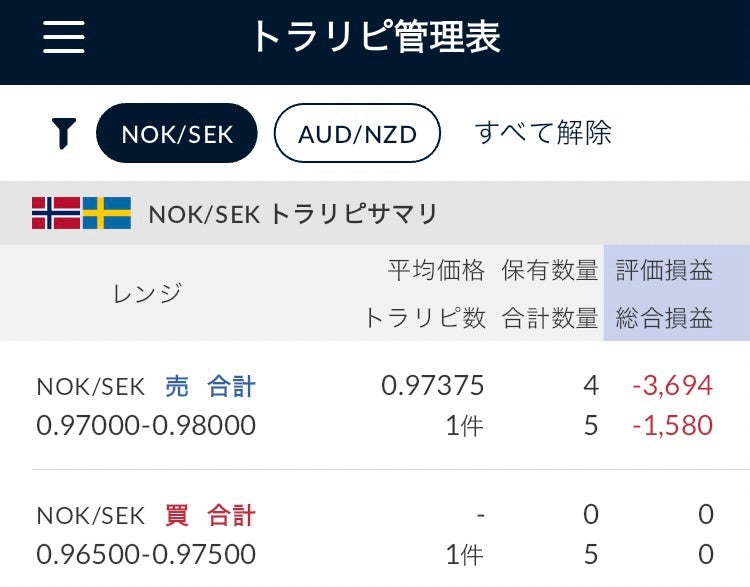Screen dimensions: 750x587
Task: Select the 保有数量 column header
Action: [550, 270]
